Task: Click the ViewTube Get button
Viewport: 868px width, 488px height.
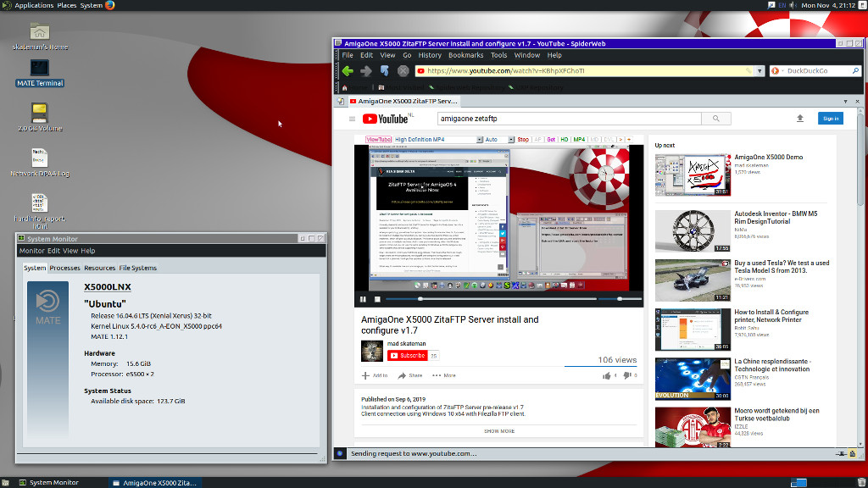Action: (x=551, y=140)
